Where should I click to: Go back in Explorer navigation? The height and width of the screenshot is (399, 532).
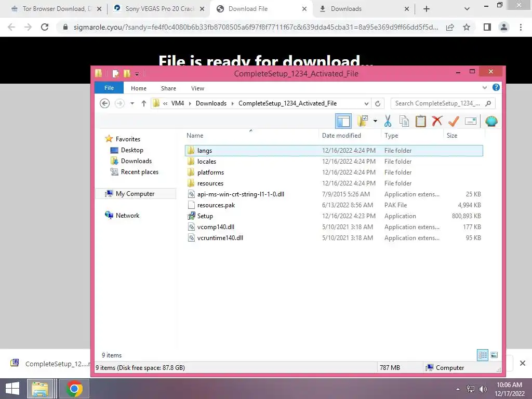(x=105, y=103)
